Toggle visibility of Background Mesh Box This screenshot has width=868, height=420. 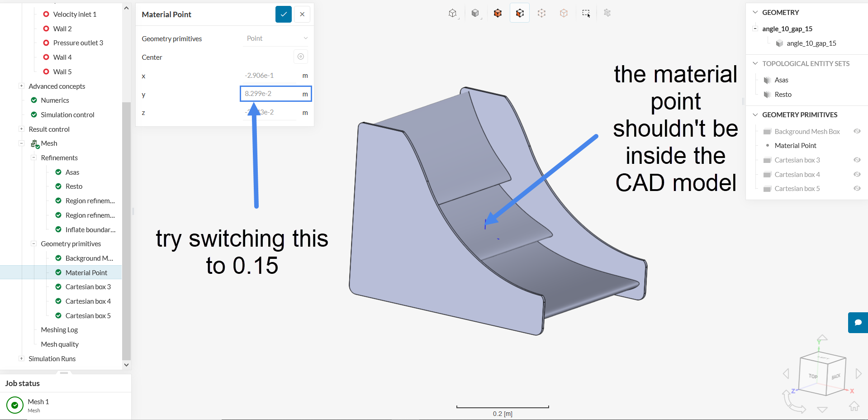click(857, 131)
